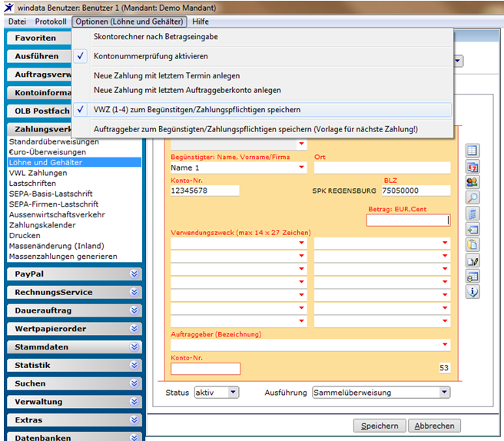
Task: Select Löhne und Gehälter in the sidebar
Action: [x=75, y=162]
